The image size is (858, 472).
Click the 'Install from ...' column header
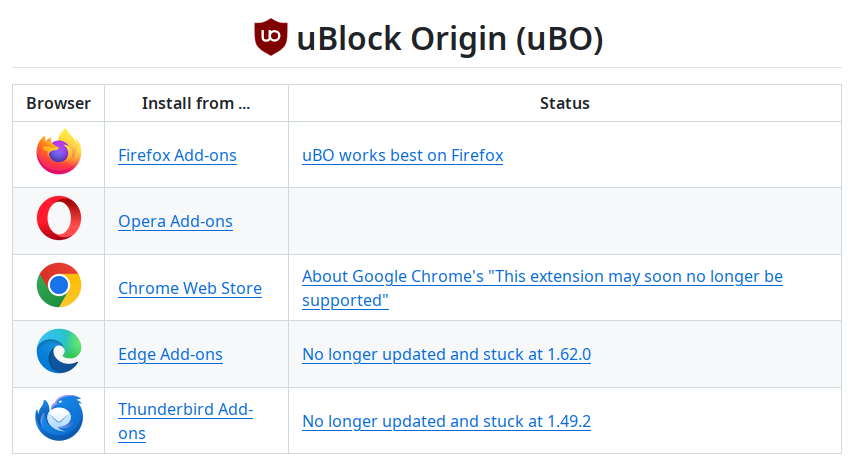point(196,103)
